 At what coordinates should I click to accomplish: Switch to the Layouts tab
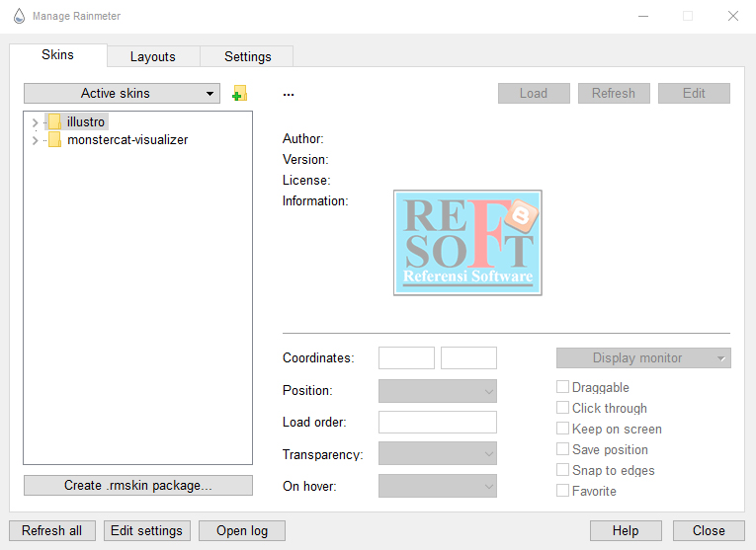tap(153, 57)
